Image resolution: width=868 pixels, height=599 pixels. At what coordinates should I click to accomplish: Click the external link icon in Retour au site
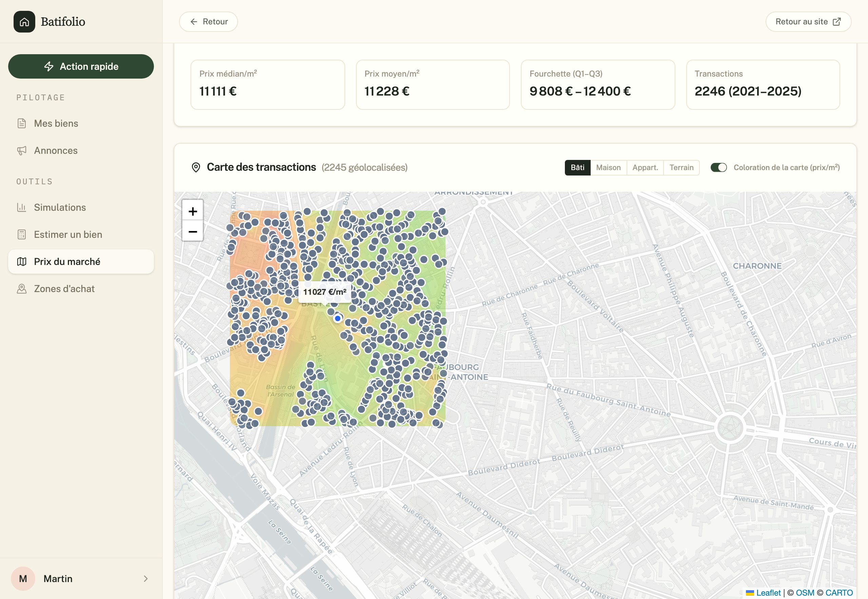click(837, 22)
